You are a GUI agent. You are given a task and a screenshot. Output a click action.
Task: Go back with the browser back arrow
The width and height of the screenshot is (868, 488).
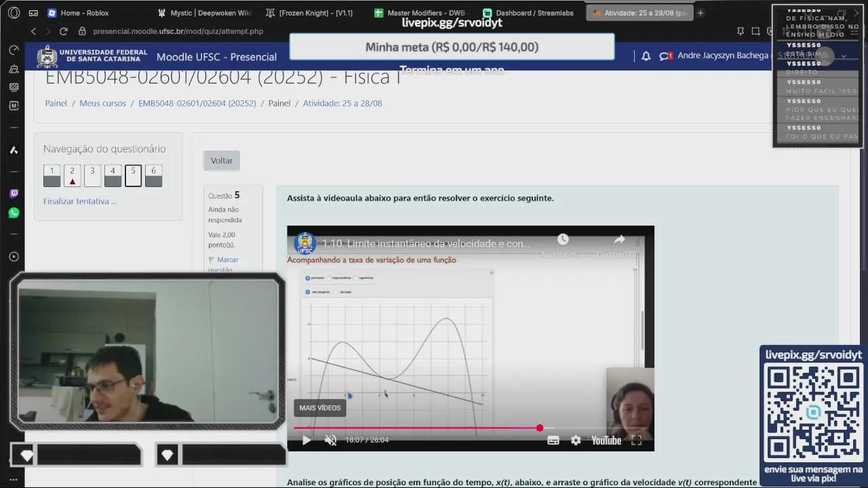(34, 31)
